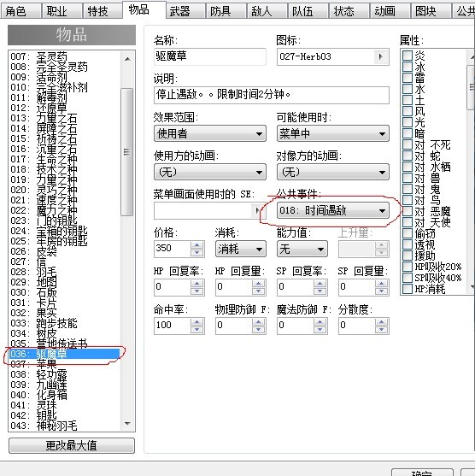Screen dimensions: 475x476
Task: Toggle the 对 不死 checkbox
Action: pos(408,144)
